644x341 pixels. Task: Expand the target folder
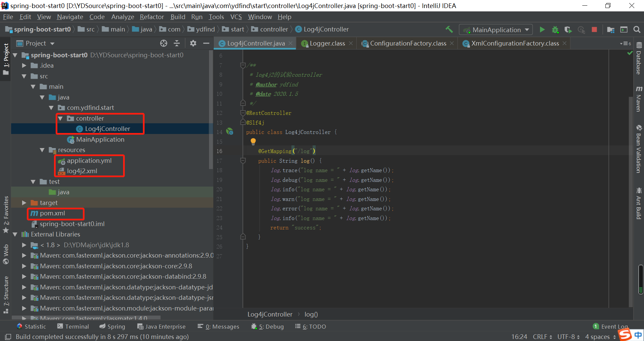click(24, 203)
